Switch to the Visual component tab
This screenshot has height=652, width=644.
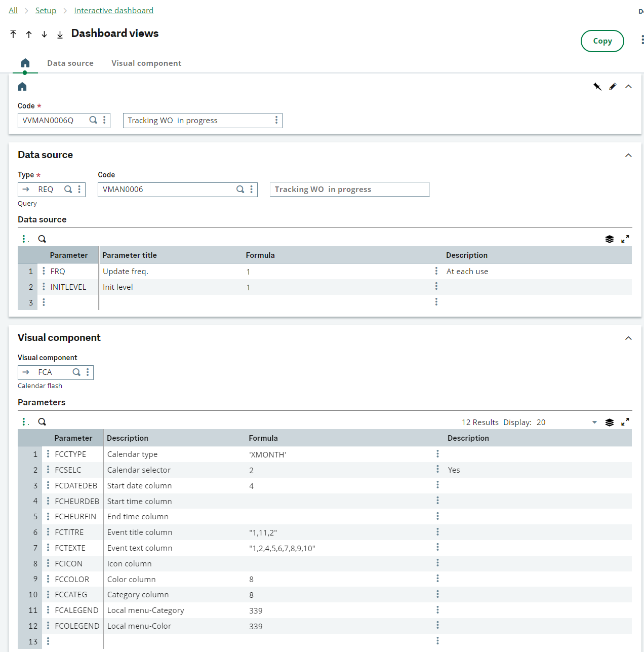pyautogui.click(x=146, y=63)
